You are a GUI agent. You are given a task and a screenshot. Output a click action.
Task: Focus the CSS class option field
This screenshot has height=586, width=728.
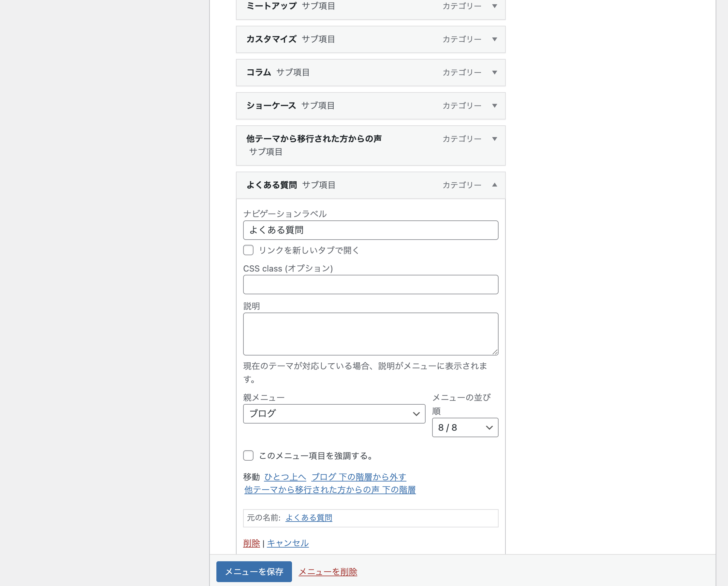pos(370,285)
